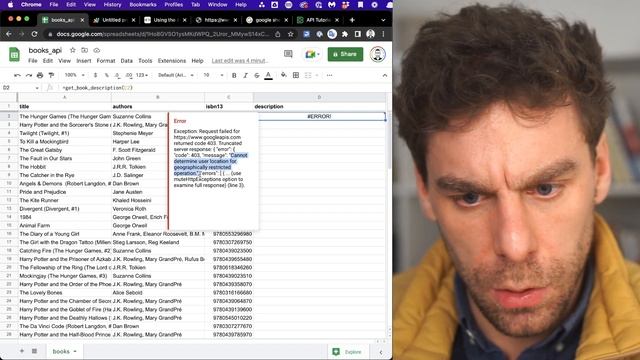The image size is (640, 360).
Task: Open the Explore panel
Action: [x=347, y=351]
